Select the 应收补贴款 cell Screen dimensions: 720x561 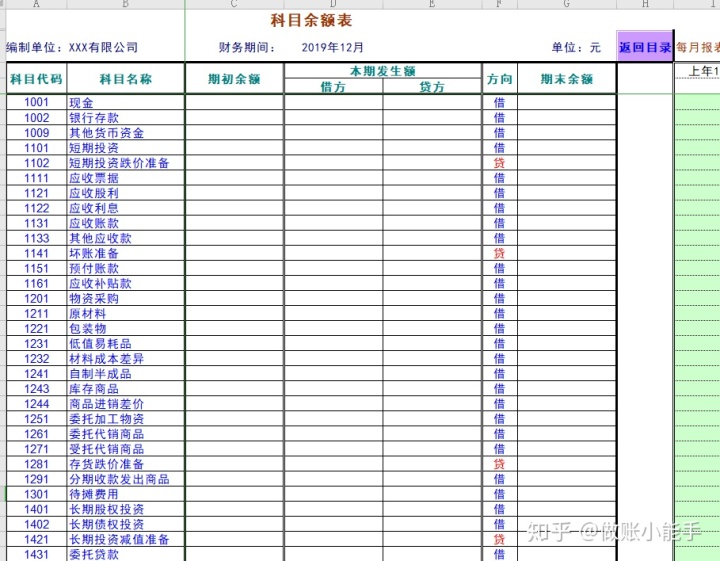tap(125, 283)
